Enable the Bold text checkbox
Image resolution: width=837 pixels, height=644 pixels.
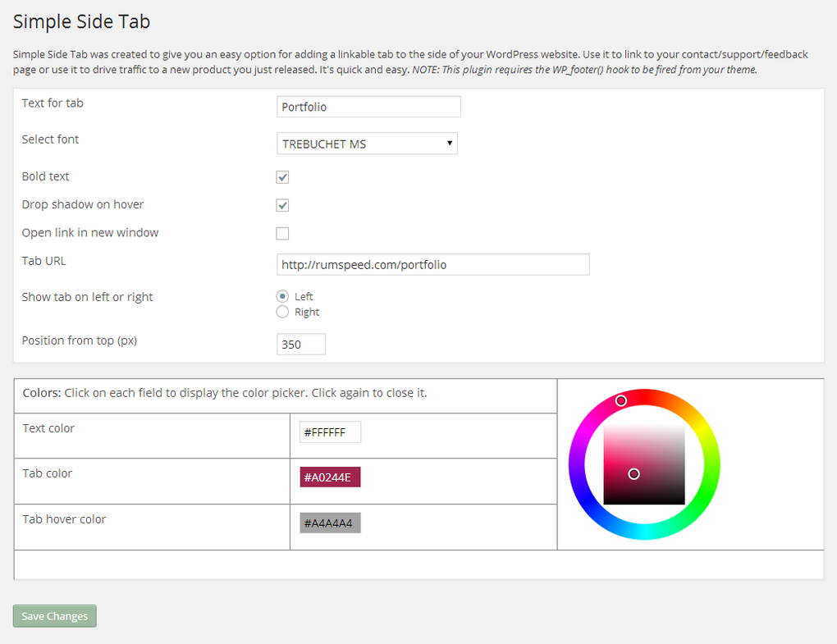click(x=282, y=176)
